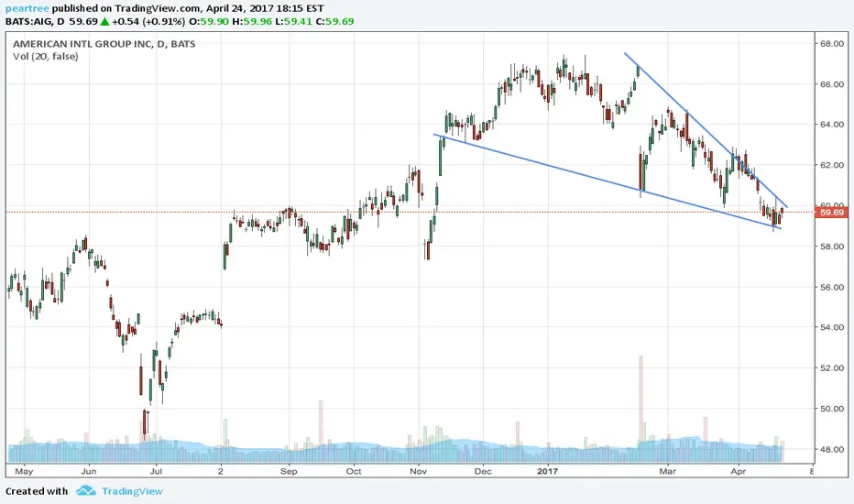Viewport: 854px width, 504px height.
Task: Click the red dotted current price line
Action: [x=410, y=212]
